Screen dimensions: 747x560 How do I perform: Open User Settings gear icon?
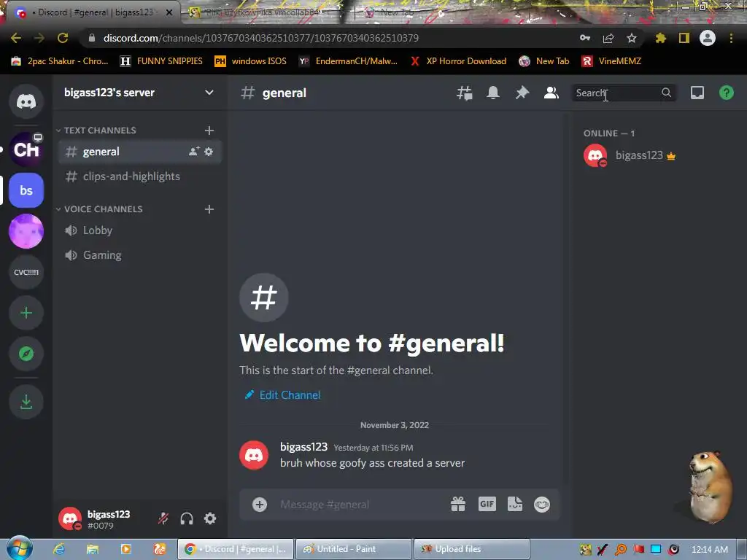(210, 518)
